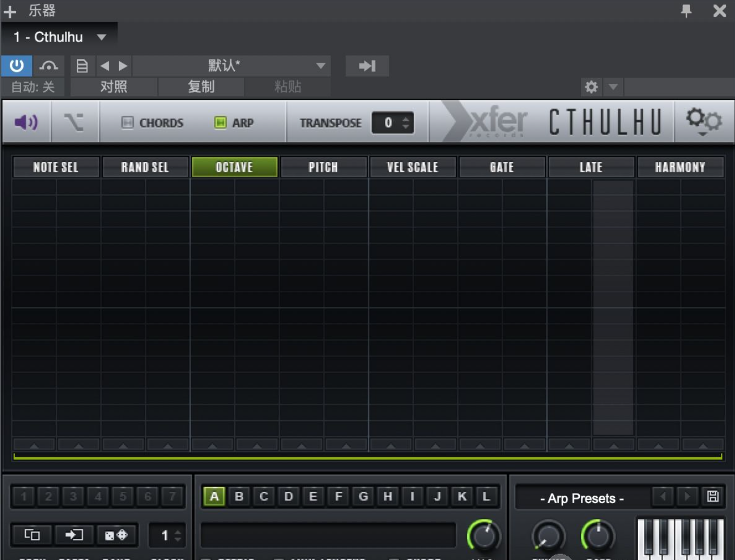Open the host gear settings icon
The height and width of the screenshot is (560, 735).
591,86
